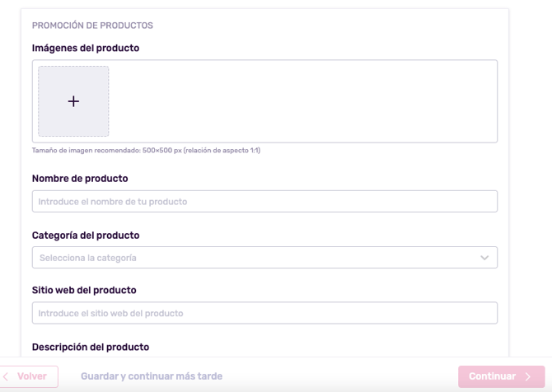Click the 'Categoría del producto' label
The image size is (552, 392).
click(x=86, y=235)
